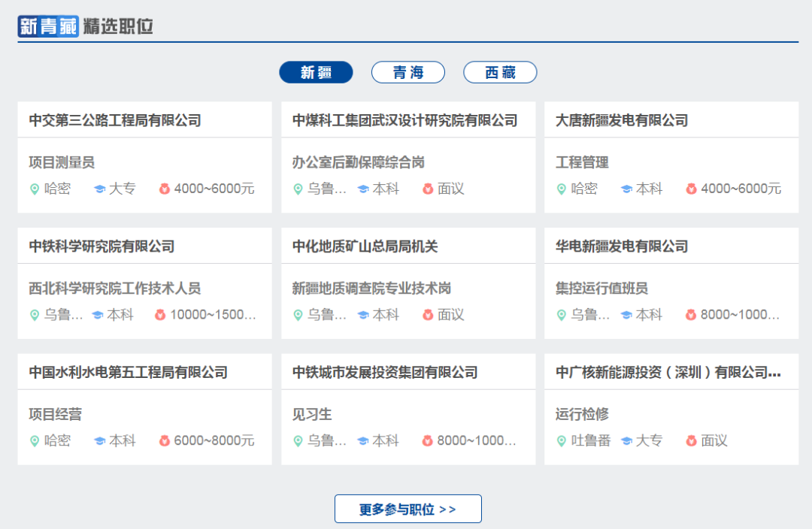Screen dimensions: 812x529
Task: Open the 西北科学研究院工作技术人员 job posting
Action: click(115, 289)
